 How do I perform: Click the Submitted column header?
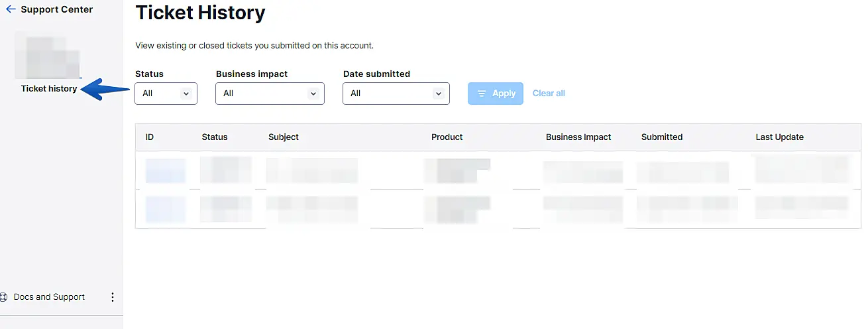(x=662, y=137)
